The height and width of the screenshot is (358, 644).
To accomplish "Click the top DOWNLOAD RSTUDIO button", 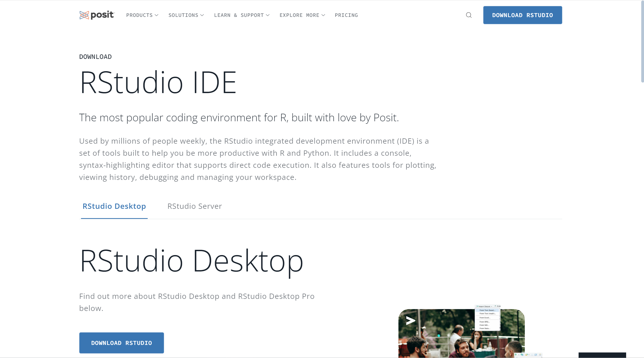I will [x=522, y=15].
